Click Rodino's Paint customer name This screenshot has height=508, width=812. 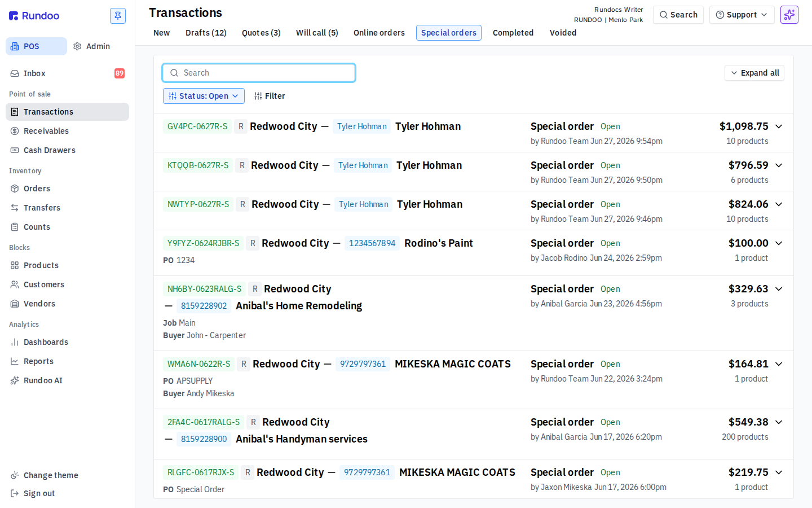pyautogui.click(x=439, y=243)
